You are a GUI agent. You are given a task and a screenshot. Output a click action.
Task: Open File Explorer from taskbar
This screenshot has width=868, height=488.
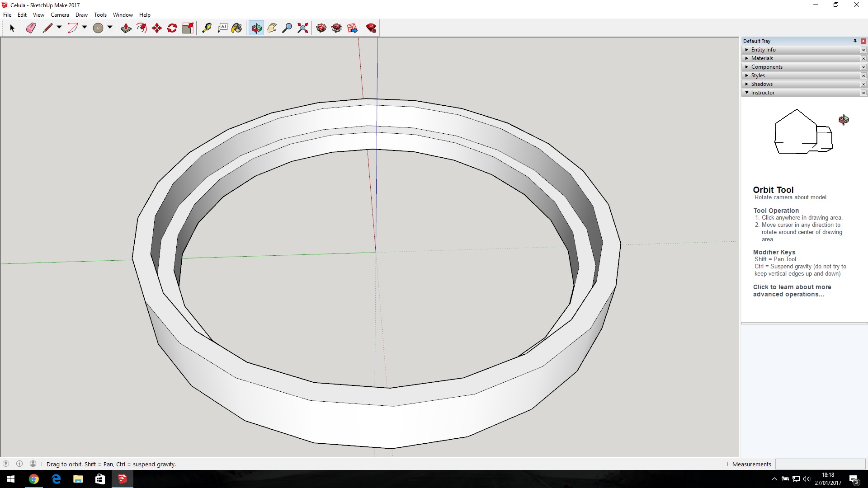pos(78,479)
